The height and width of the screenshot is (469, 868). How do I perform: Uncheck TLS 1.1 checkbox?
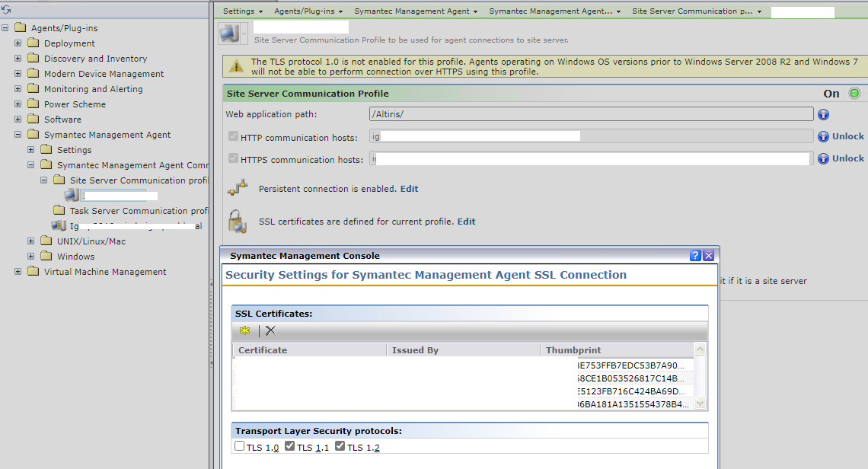[x=289, y=445]
